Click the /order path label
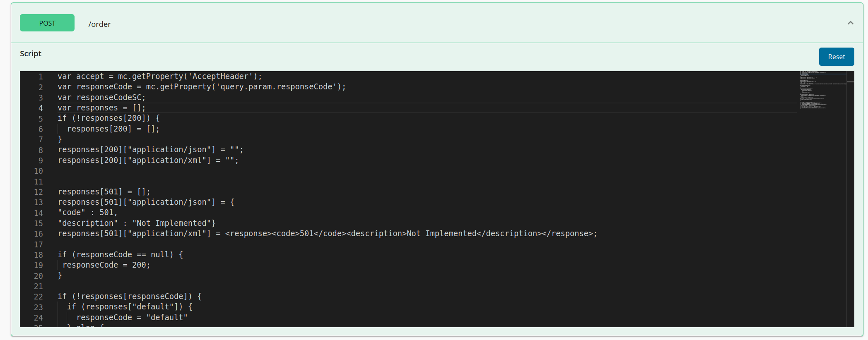The image size is (868, 340). pos(99,24)
